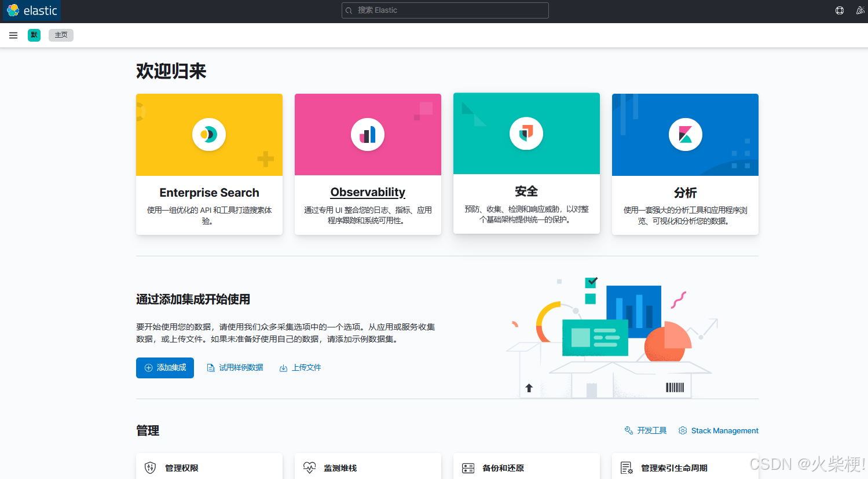The width and height of the screenshot is (868, 479).
Task: Click the heartbeat icon on 监测堆栈
Action: pyautogui.click(x=309, y=468)
